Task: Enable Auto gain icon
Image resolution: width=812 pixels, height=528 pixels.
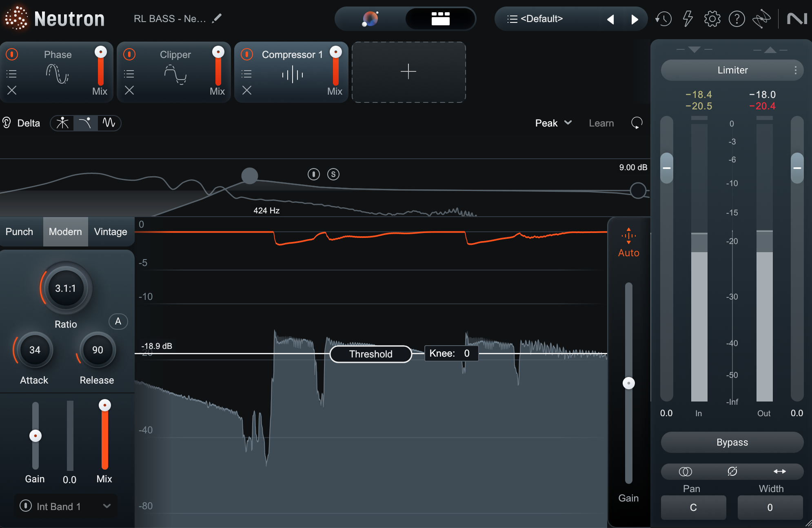Action: tap(629, 236)
